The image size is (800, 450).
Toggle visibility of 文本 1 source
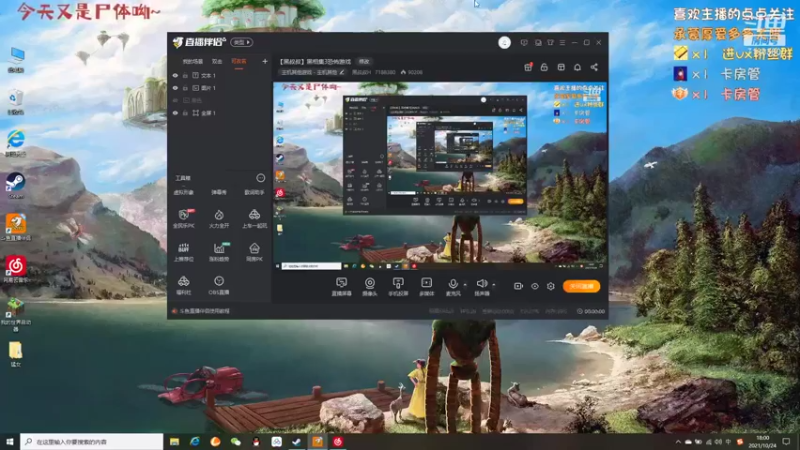pos(175,76)
